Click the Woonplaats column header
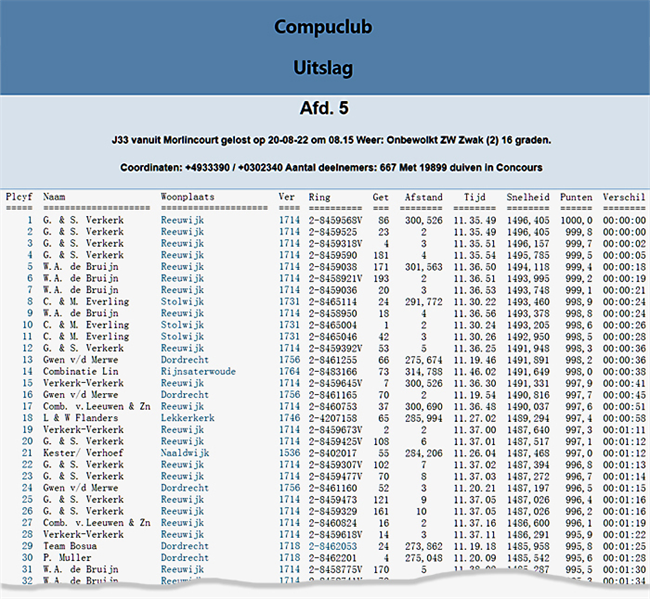This screenshot has width=650, height=599. (187, 198)
